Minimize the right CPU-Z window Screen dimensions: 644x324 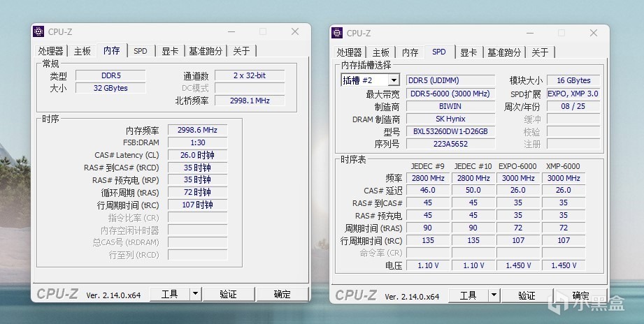point(530,33)
